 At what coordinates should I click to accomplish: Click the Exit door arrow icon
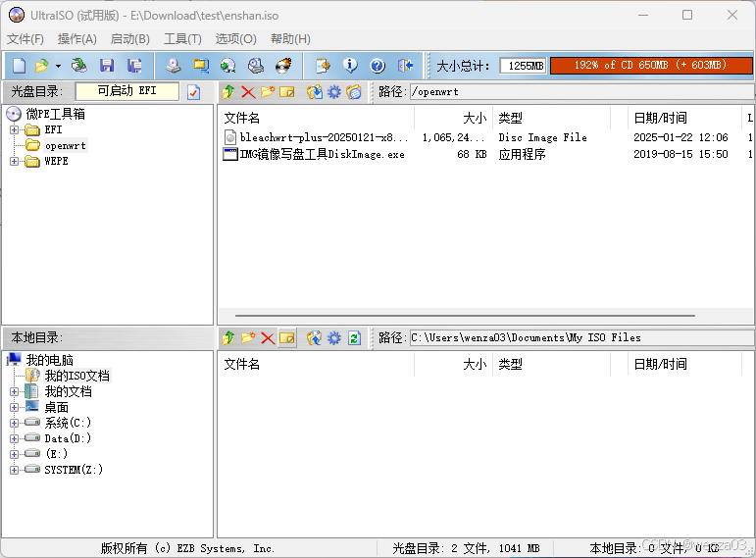406,66
